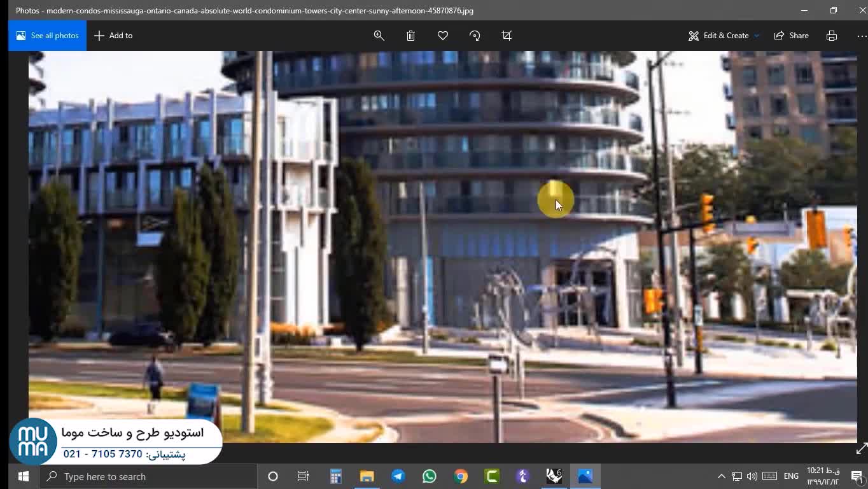This screenshot has height=489, width=868.
Task: Show hidden system tray icons
Action: 721,476
